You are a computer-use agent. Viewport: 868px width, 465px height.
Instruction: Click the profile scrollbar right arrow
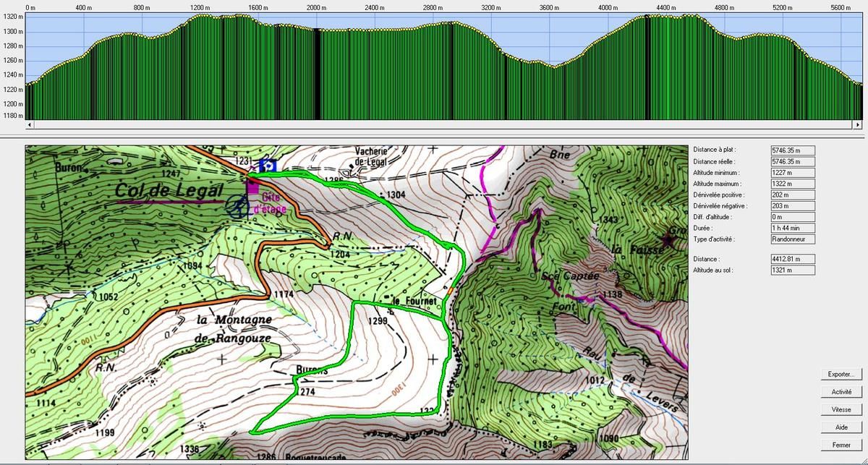pyautogui.click(x=859, y=125)
